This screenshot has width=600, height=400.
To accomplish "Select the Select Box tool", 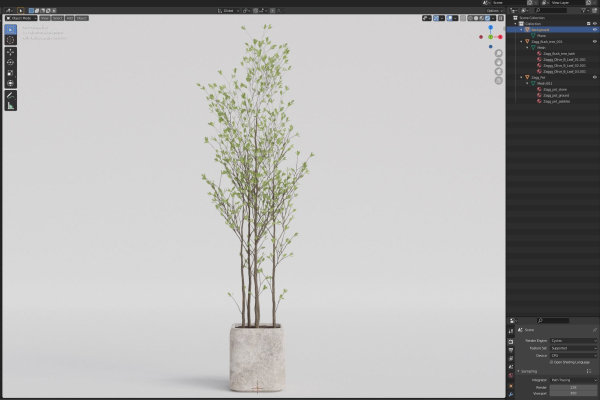I will coord(10,29).
